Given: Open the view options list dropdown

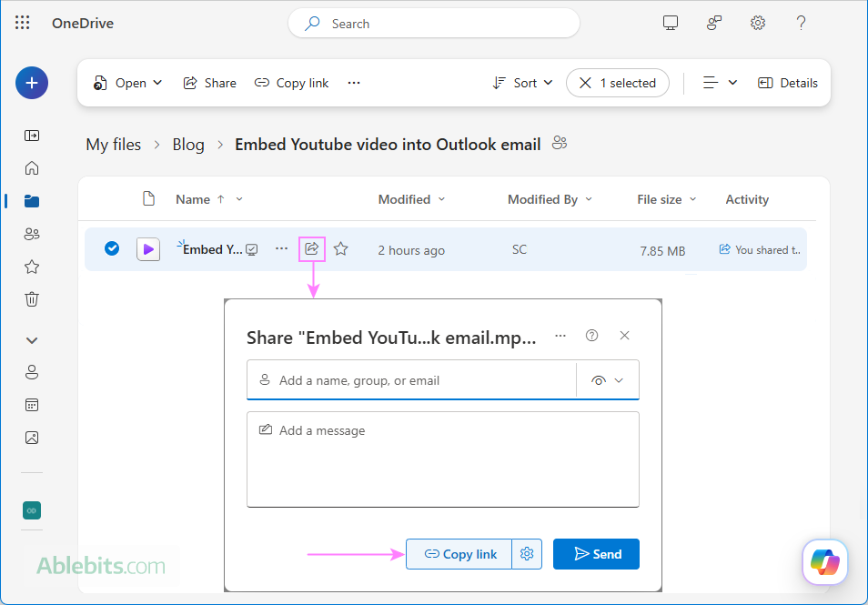Looking at the screenshot, I should [x=720, y=83].
